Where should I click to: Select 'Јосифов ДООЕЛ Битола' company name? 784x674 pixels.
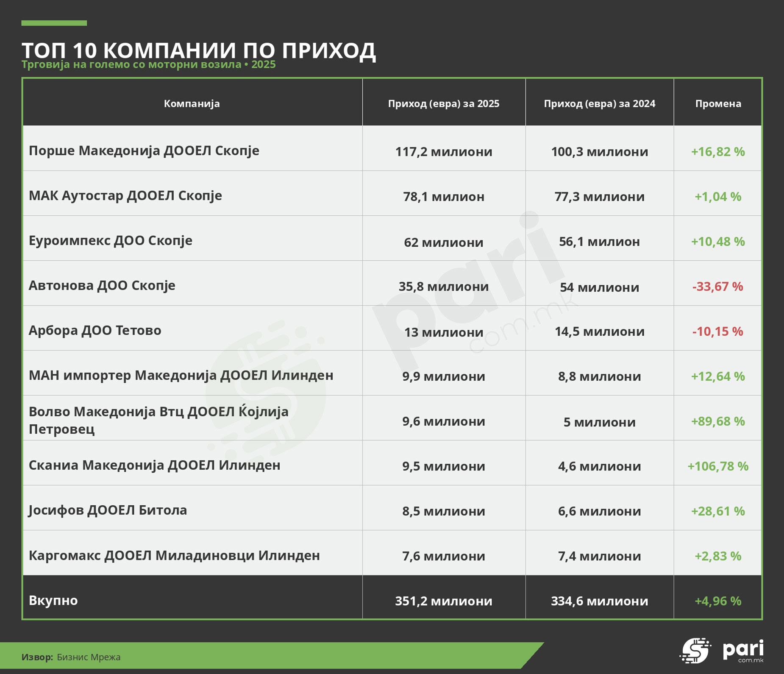click(x=108, y=510)
